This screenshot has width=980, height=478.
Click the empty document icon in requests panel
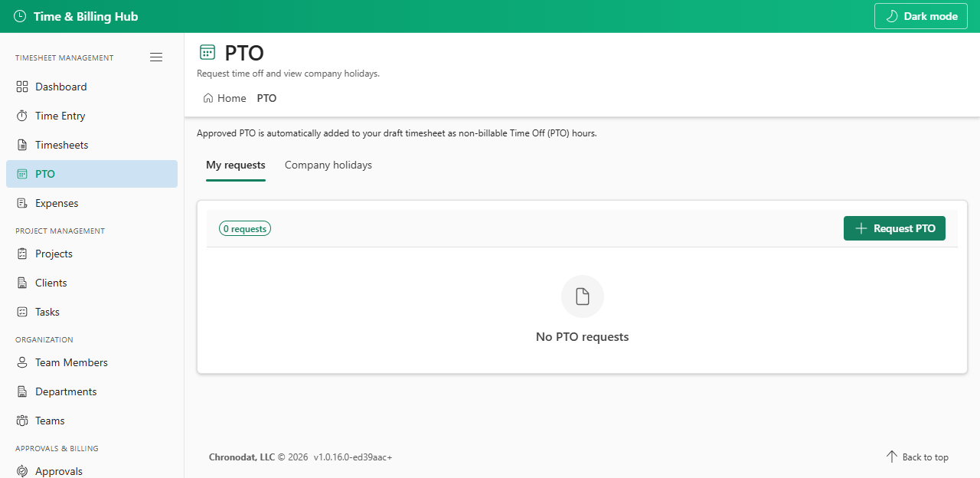tap(583, 296)
